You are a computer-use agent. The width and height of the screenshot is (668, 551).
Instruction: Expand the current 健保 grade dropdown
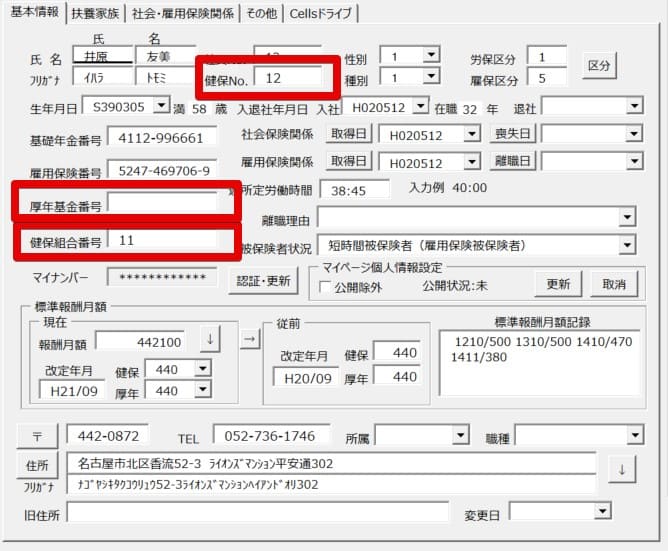point(203,368)
